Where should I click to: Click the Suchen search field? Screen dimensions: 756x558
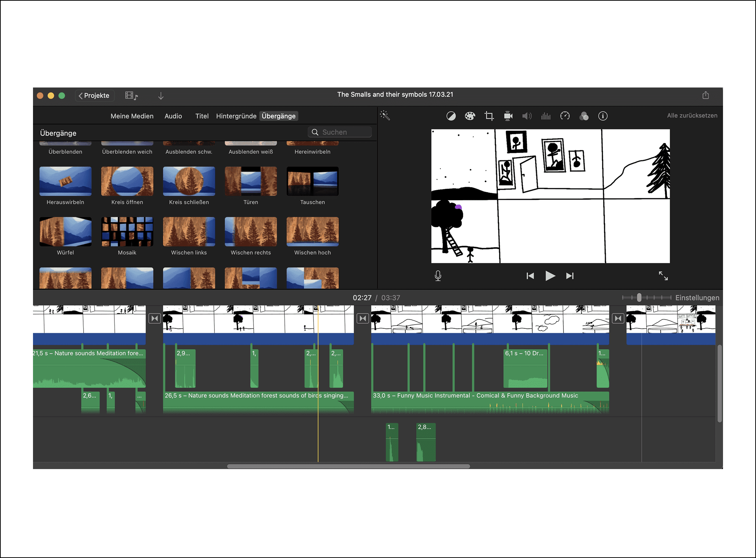pyautogui.click(x=340, y=132)
